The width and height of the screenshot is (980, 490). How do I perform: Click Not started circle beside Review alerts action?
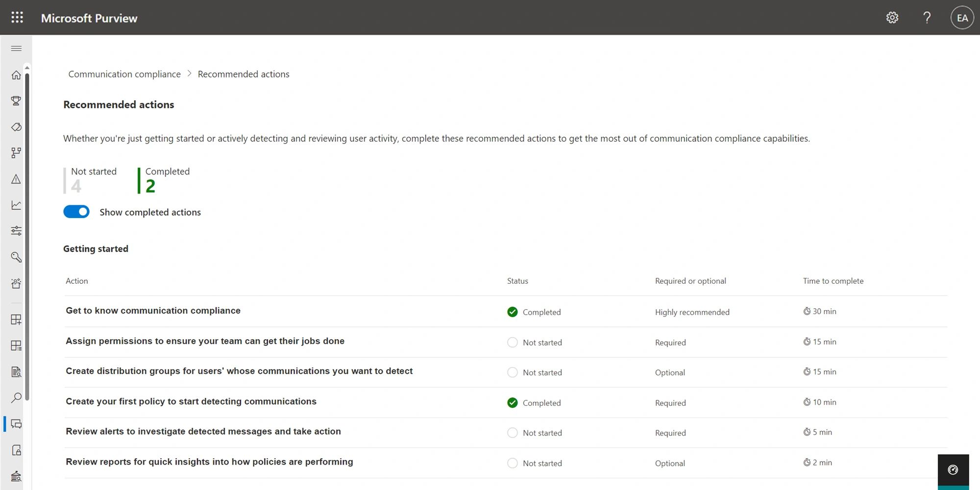click(513, 433)
